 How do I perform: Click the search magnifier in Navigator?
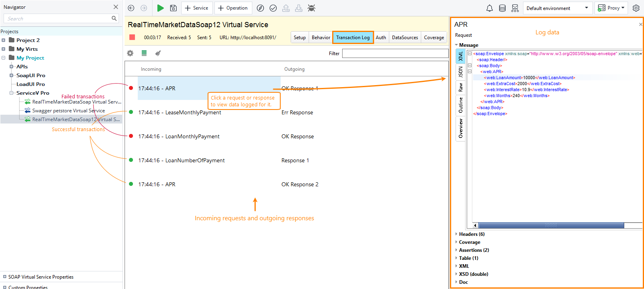[114, 18]
